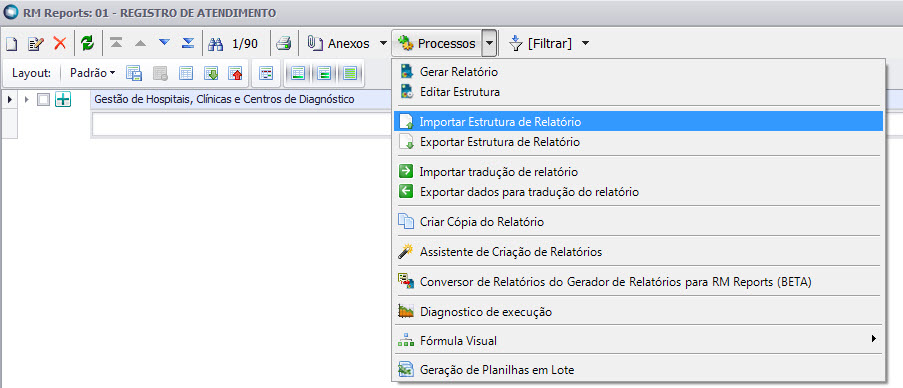Click the Anexos toolbar button

tap(340, 44)
